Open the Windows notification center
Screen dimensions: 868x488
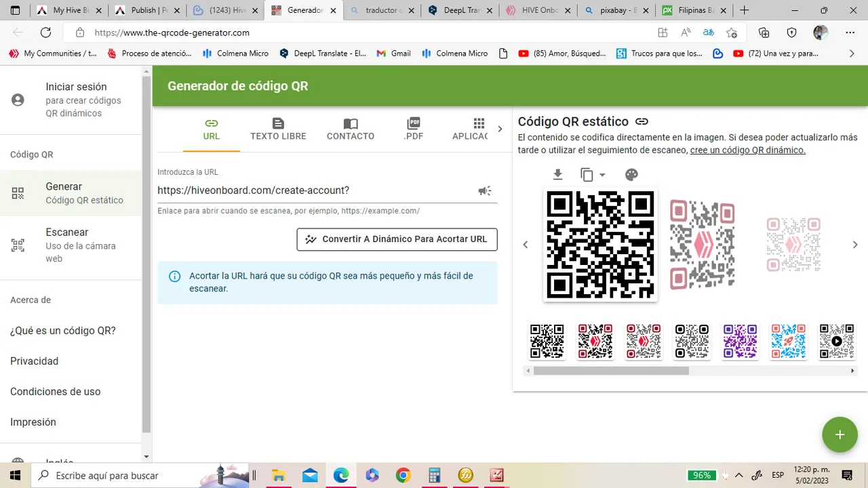click(x=847, y=475)
